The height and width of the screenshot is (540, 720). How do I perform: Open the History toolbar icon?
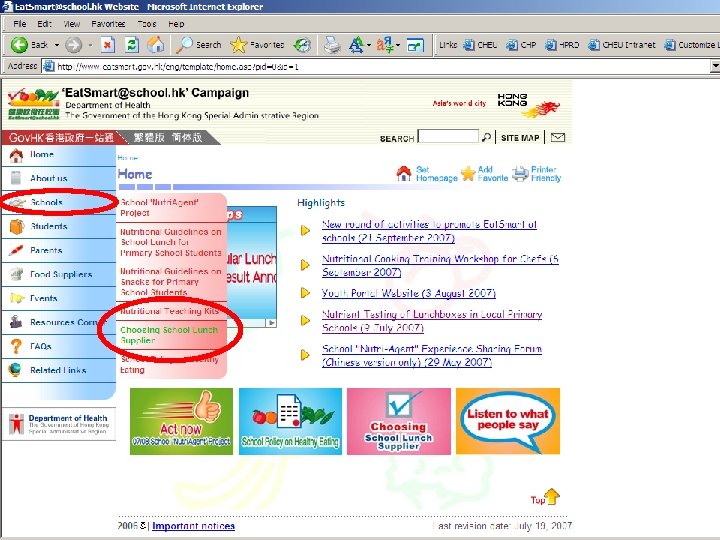(x=302, y=45)
